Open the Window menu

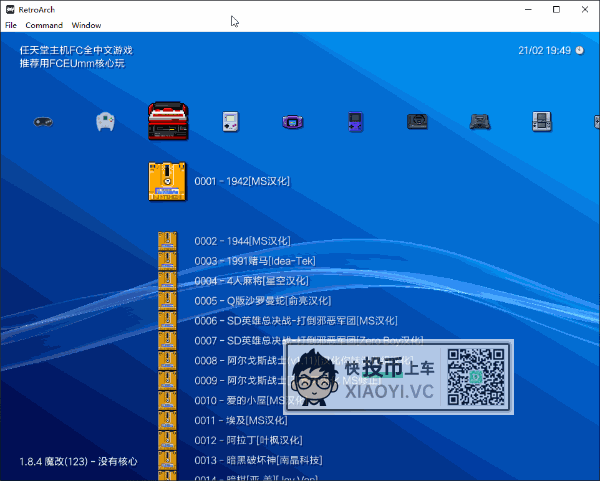click(x=87, y=24)
